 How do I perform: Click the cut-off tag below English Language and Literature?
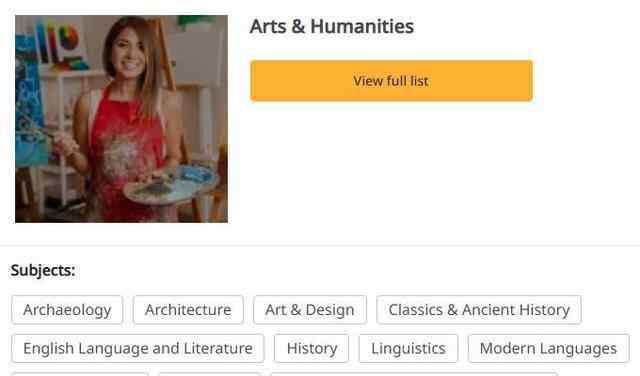click(x=80, y=374)
